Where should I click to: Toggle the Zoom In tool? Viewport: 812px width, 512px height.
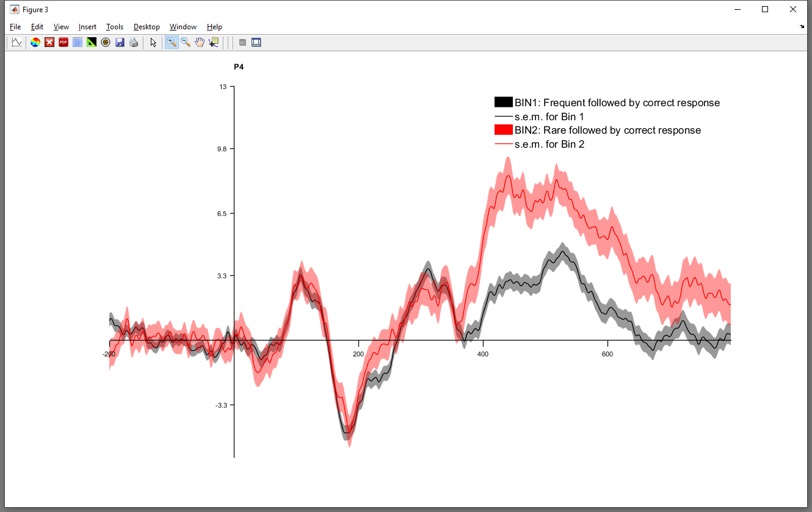(x=172, y=42)
